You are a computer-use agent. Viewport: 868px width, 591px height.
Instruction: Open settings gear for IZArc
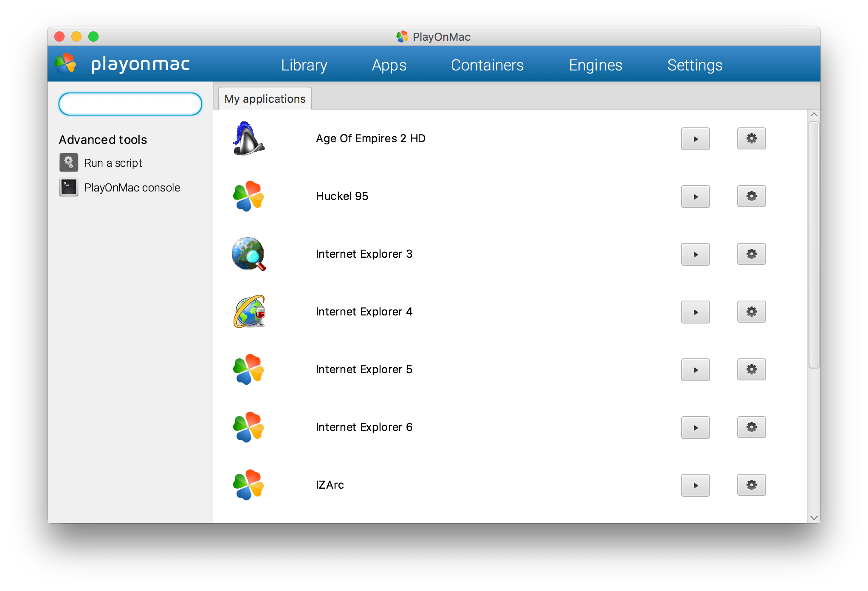751,485
